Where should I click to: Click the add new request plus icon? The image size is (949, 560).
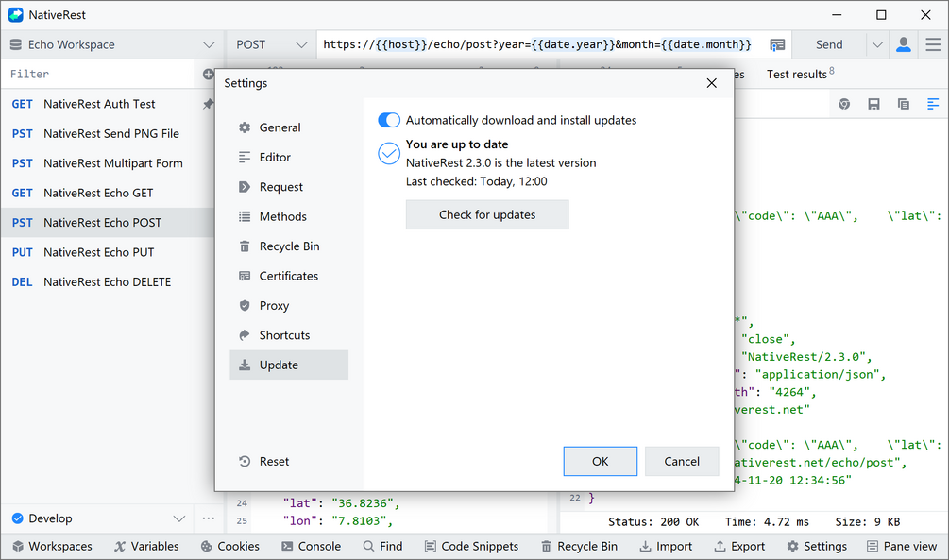208,75
